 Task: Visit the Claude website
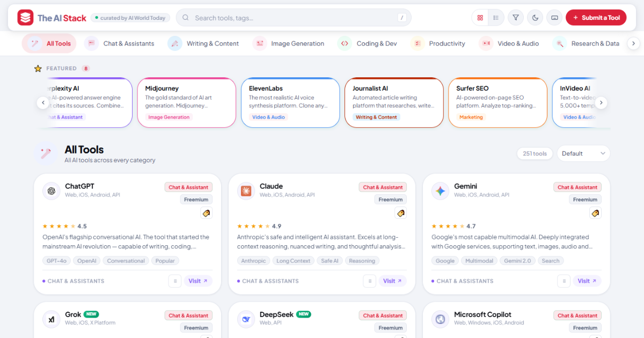click(x=393, y=281)
